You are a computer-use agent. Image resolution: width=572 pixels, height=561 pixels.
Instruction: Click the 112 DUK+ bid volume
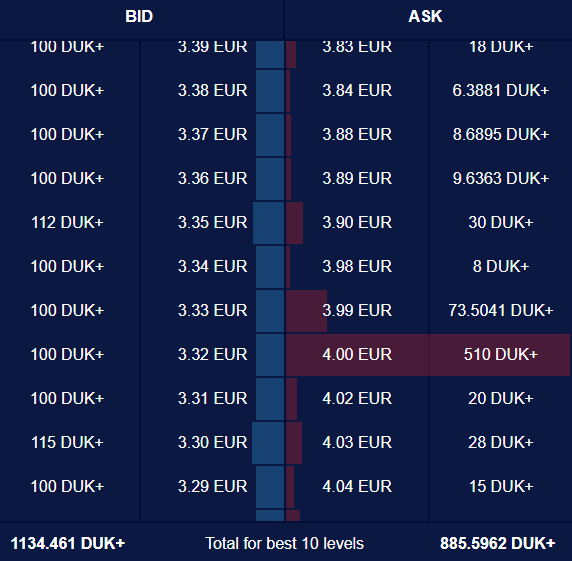coord(67,223)
